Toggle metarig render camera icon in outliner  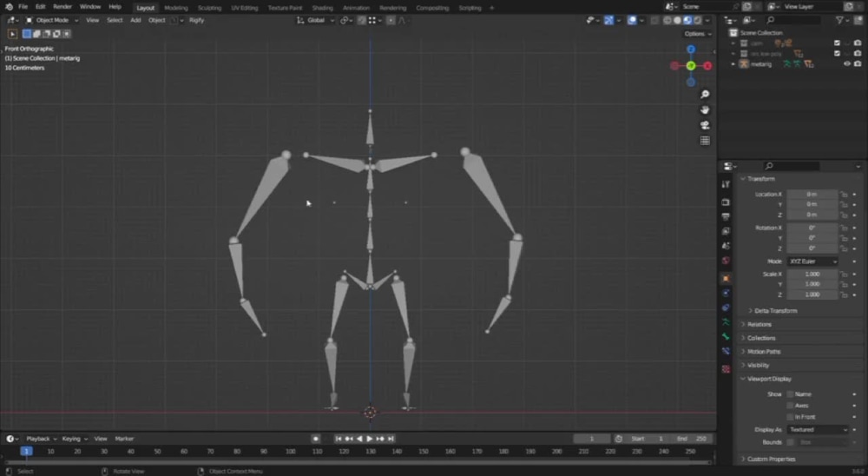point(858,63)
